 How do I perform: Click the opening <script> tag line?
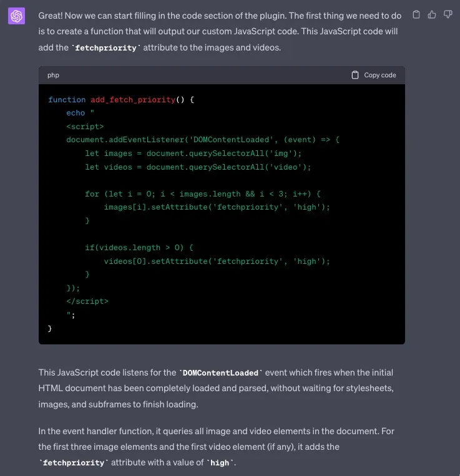(x=85, y=127)
